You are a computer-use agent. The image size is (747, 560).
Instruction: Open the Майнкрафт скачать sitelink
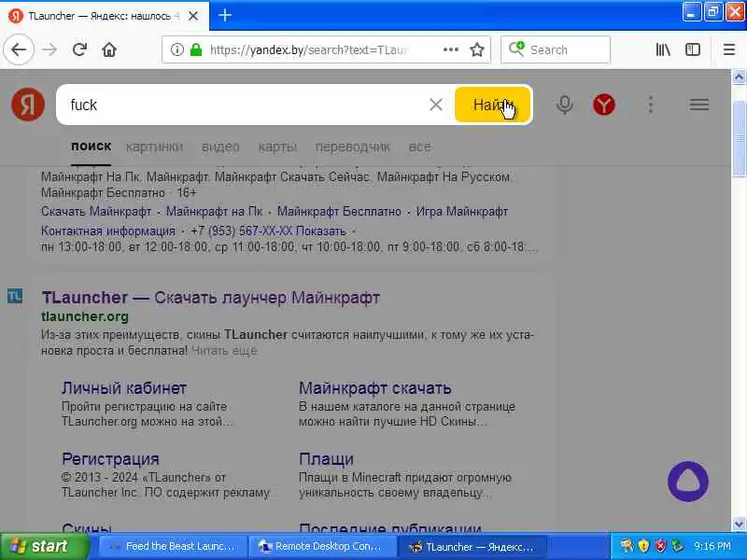(x=375, y=388)
